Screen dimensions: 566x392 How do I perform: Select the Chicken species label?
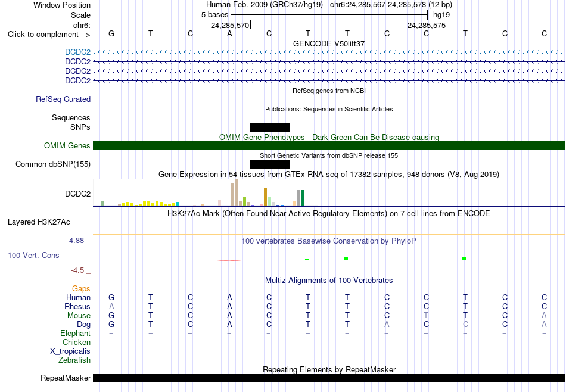coord(76,342)
